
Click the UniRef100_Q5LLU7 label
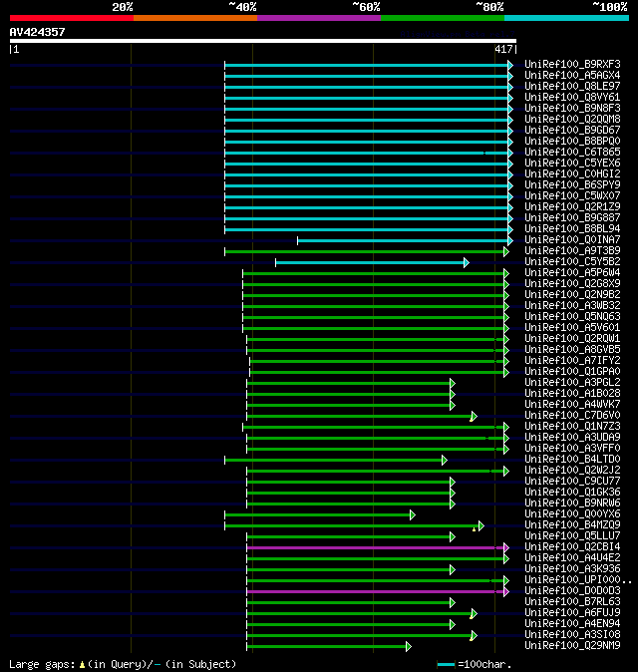pyautogui.click(x=572, y=535)
